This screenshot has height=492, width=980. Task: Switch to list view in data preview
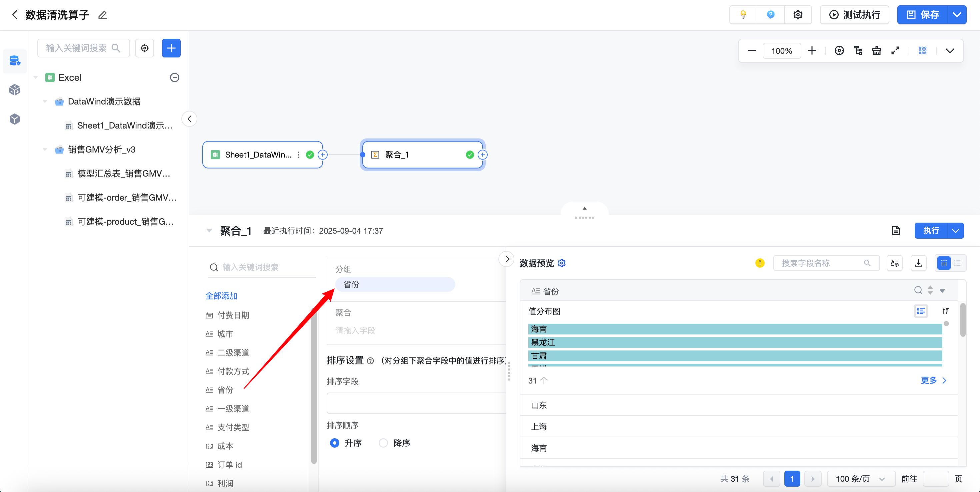(x=958, y=263)
